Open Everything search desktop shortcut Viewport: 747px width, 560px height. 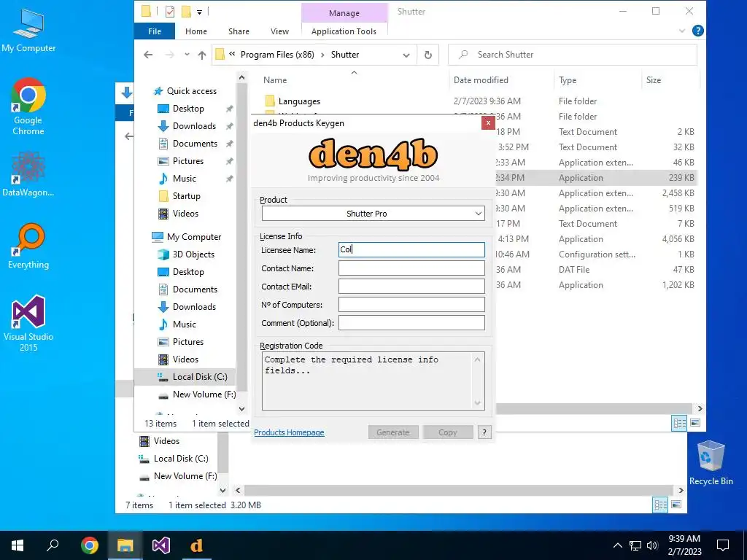tap(28, 246)
